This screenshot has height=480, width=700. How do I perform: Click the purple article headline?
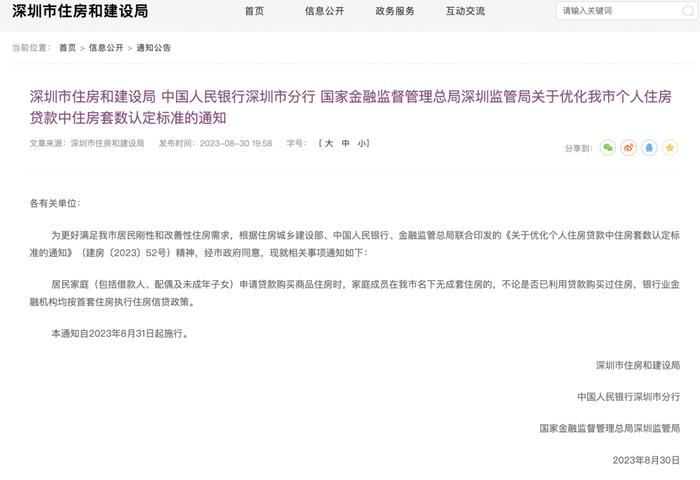pos(350,107)
